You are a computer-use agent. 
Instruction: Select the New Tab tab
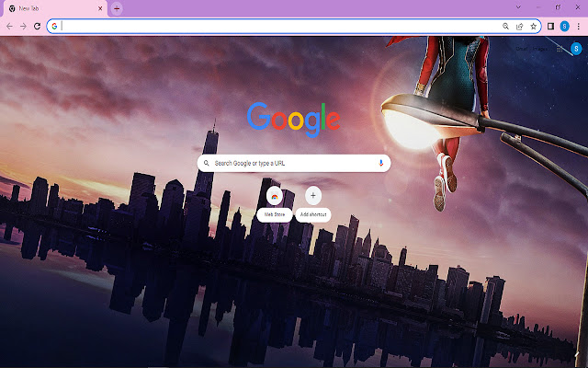[x=55, y=8]
